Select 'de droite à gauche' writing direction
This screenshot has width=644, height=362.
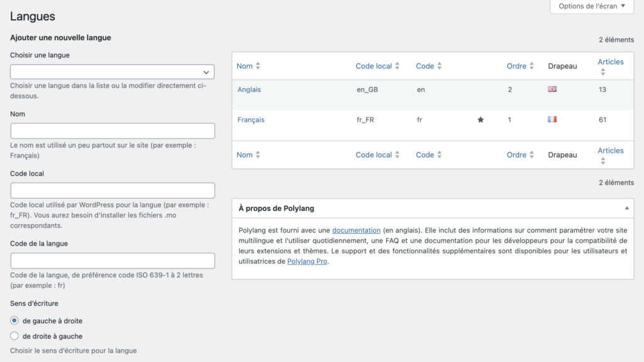click(x=14, y=336)
